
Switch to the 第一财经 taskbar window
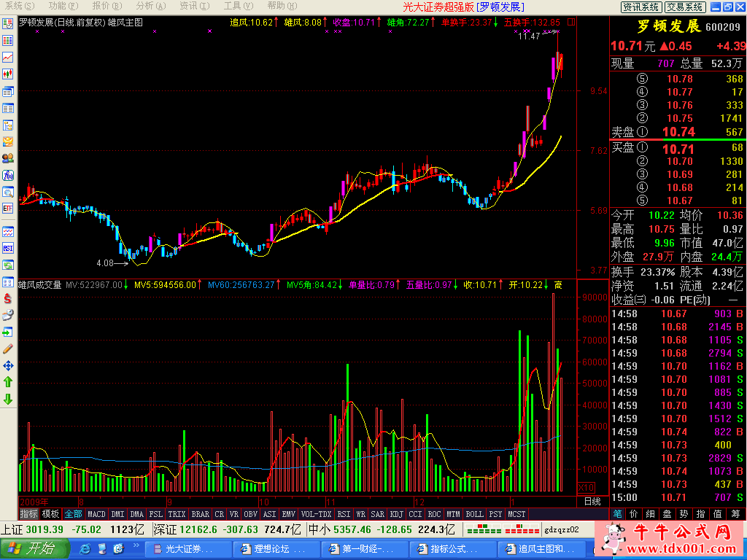click(365, 549)
